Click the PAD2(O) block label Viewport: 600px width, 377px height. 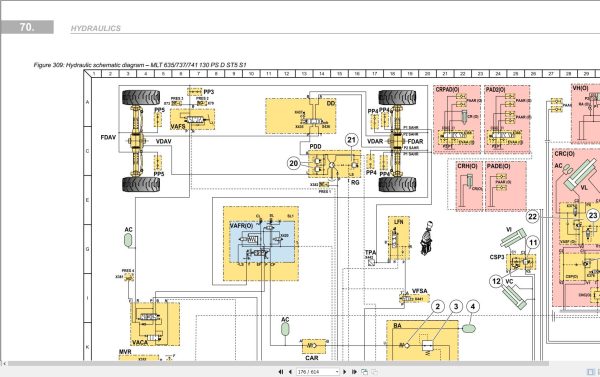click(x=496, y=90)
